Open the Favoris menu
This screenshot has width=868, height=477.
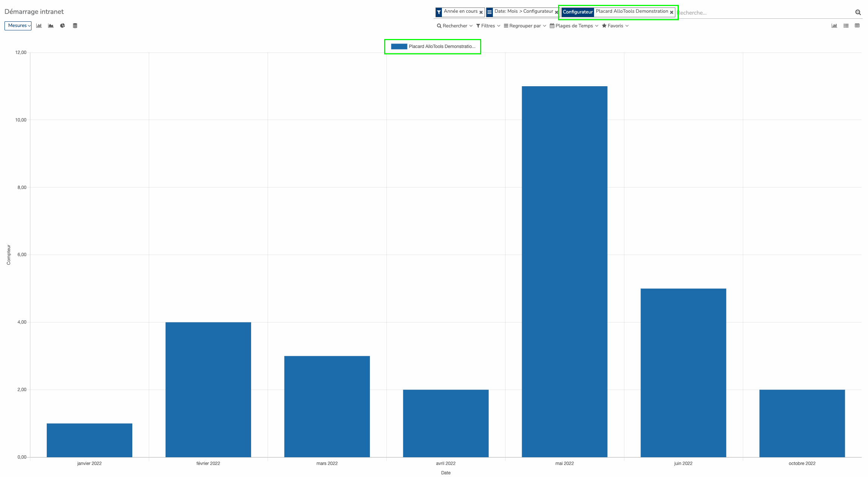[x=615, y=26]
